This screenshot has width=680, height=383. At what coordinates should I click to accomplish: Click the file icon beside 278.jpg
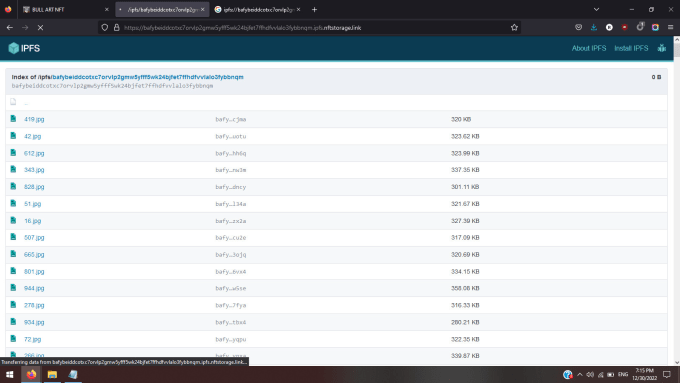[13, 304]
